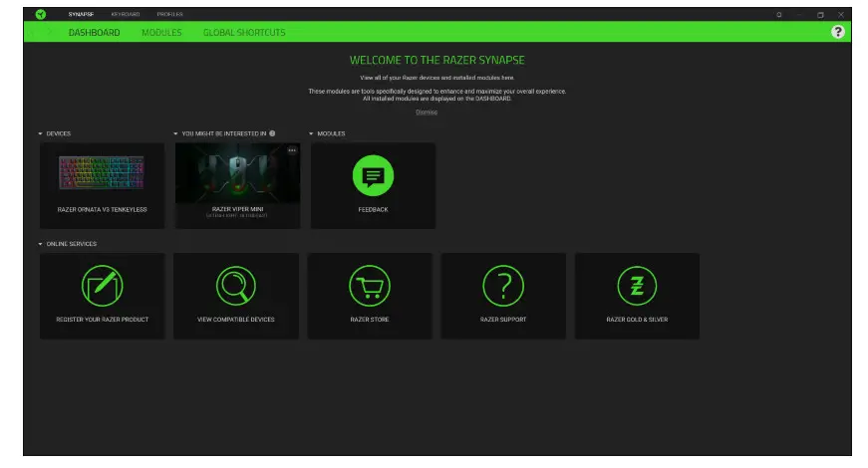Image resolution: width=868 pixels, height=468 pixels.
Task: Click the Razer Viper Mini label
Action: coord(237,209)
